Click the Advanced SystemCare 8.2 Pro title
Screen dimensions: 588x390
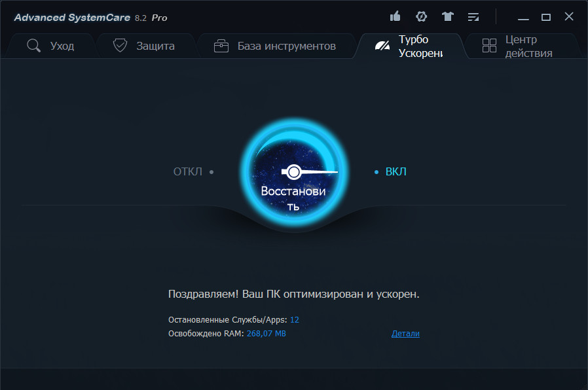pyautogui.click(x=91, y=18)
